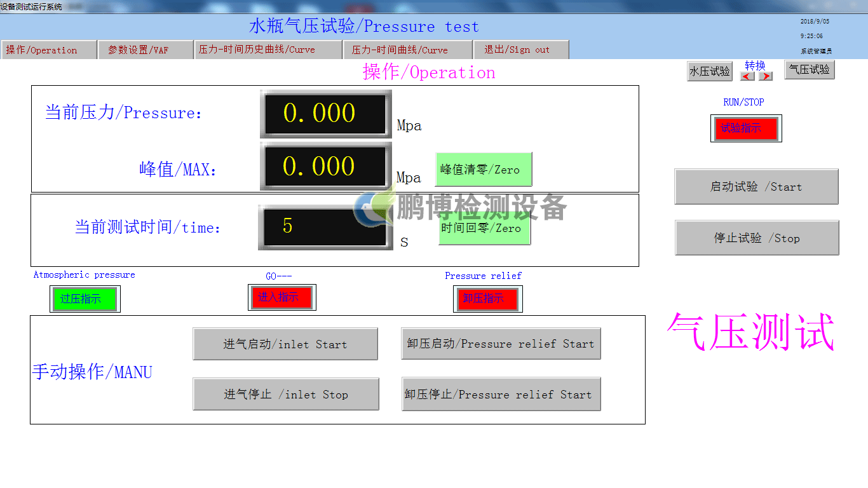
Task: Click the red 卸压指示 pressure relief indicator
Action: click(x=487, y=299)
